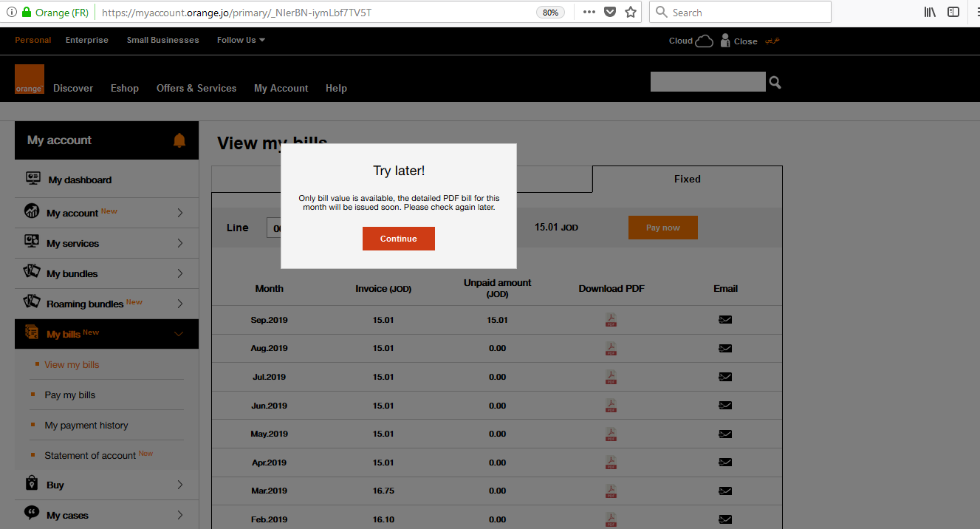
Task: Click the 16.75 invoice value for Mar.2019
Action: pos(383,491)
